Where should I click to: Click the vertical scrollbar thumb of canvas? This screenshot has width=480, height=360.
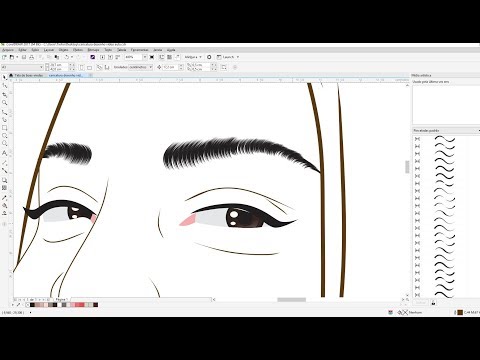click(x=407, y=167)
